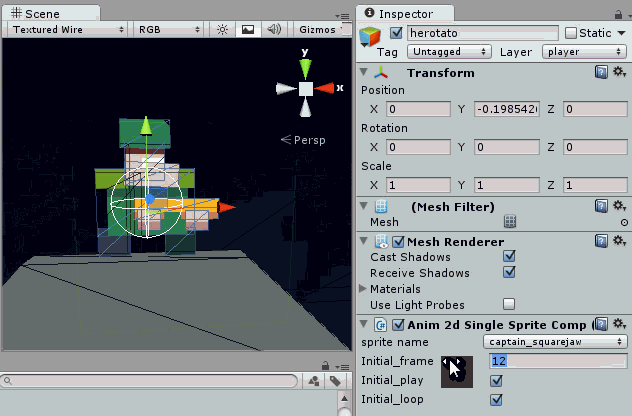Toggle scene audio speaker icon
This screenshot has height=416, width=632.
coord(274,29)
